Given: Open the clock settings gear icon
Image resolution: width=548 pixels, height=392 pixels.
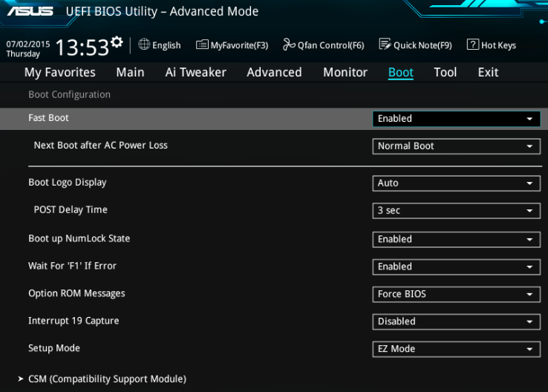Looking at the screenshot, I should [117, 42].
